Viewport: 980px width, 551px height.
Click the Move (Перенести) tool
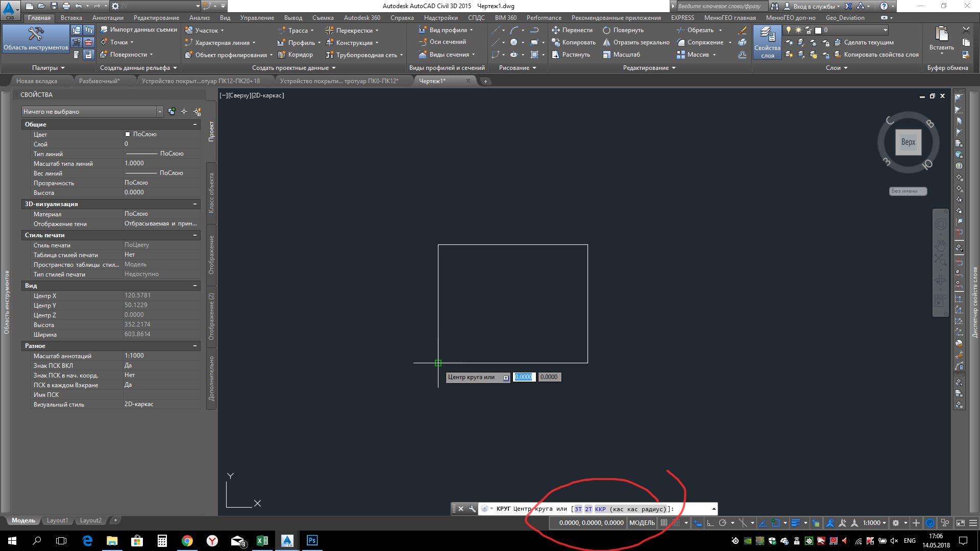pyautogui.click(x=572, y=30)
